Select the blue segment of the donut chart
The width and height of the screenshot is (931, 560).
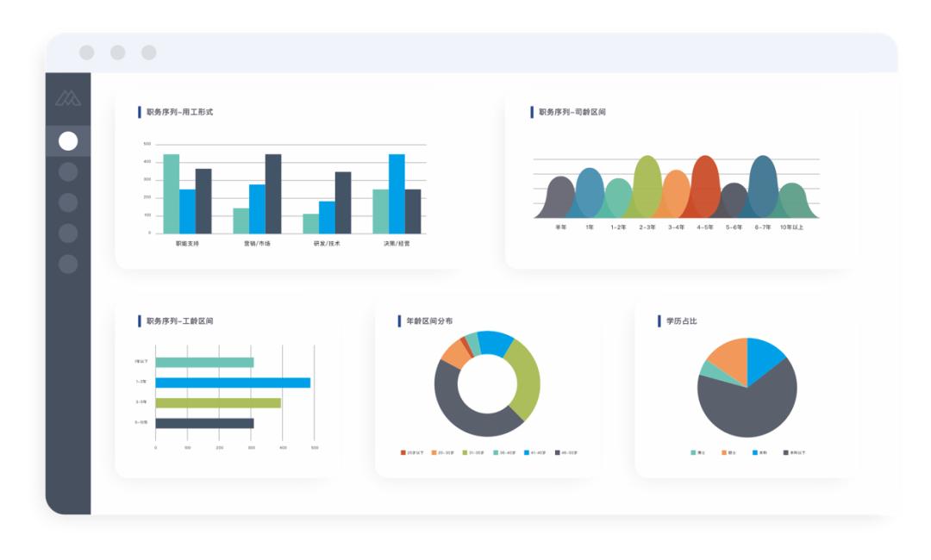click(495, 342)
